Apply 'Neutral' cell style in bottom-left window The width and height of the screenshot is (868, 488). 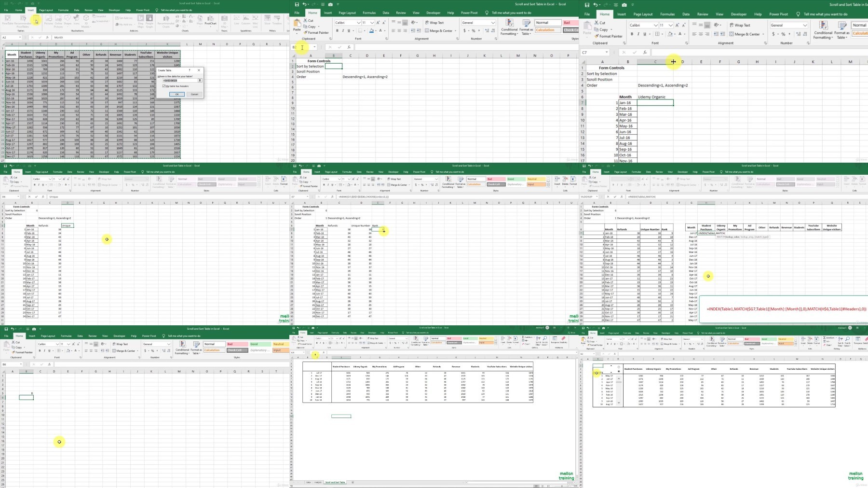click(280, 344)
